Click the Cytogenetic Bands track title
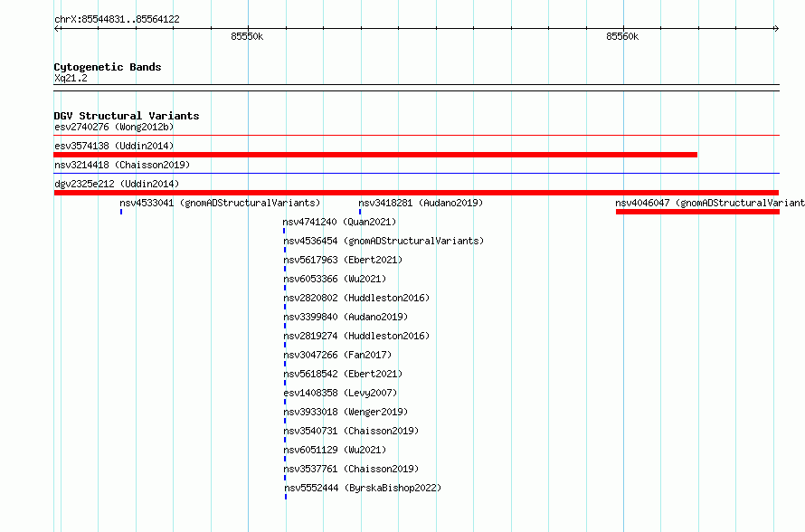Viewport: 805px width, 532px height. click(x=108, y=67)
